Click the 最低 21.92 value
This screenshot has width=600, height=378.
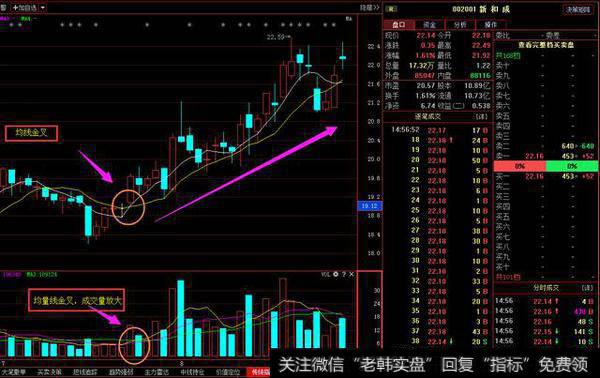point(481,55)
